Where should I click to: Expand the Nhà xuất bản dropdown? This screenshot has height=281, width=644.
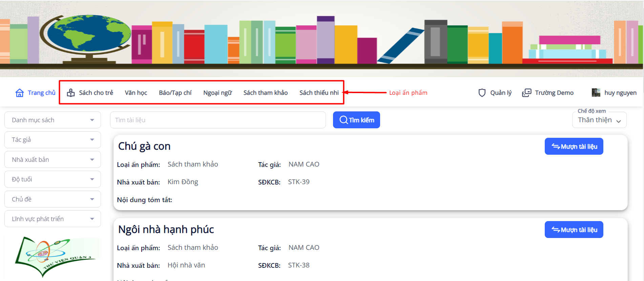tap(53, 159)
